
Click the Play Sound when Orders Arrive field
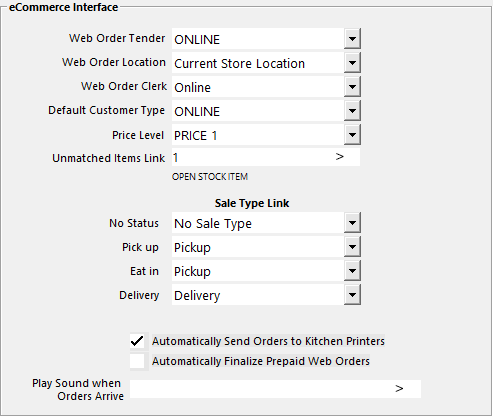point(275,389)
